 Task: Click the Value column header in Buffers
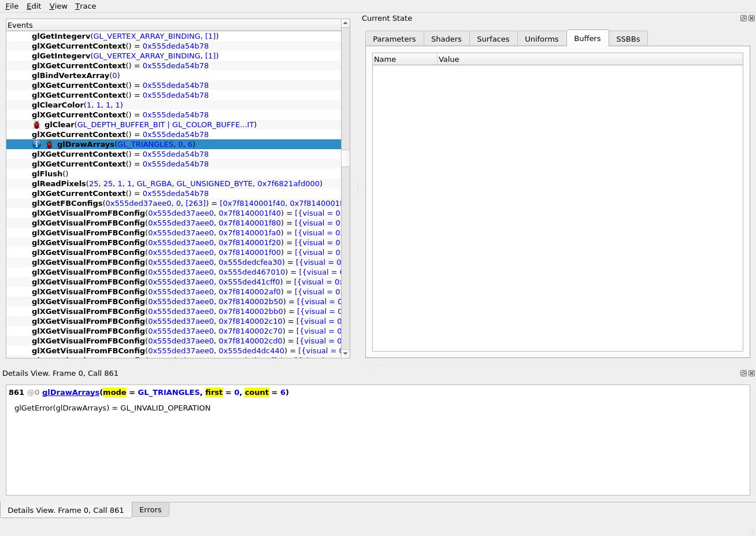tap(590, 59)
